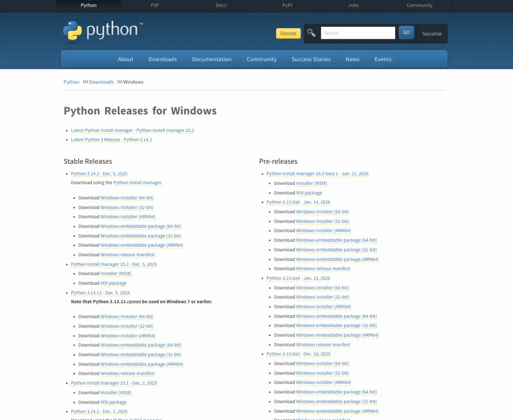Download install manager 25.2 Installer (MSIX)
513x420 pixels.
point(116,273)
